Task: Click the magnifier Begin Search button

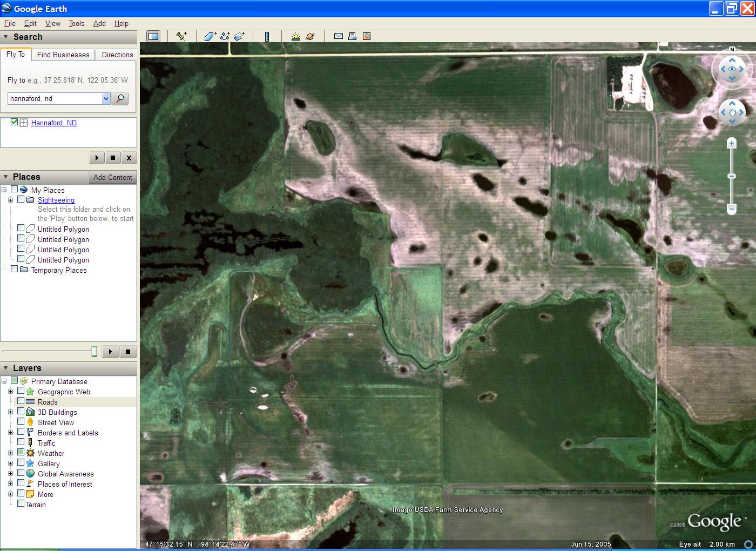Action: (x=120, y=98)
